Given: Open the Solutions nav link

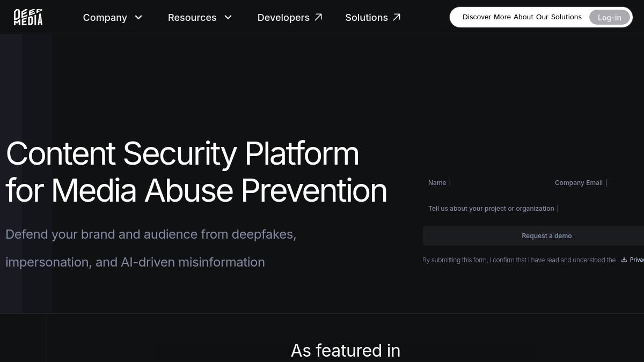Looking at the screenshot, I should tap(367, 17).
